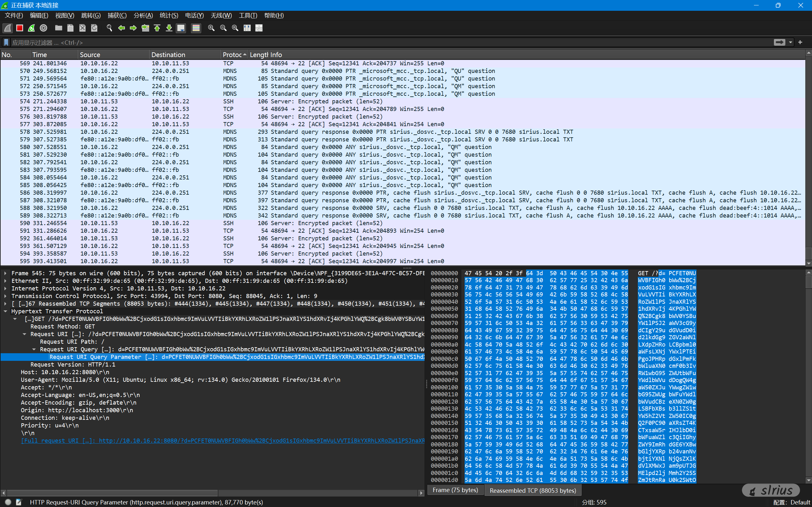Restart the current capture
812x507 pixels.
[31, 28]
